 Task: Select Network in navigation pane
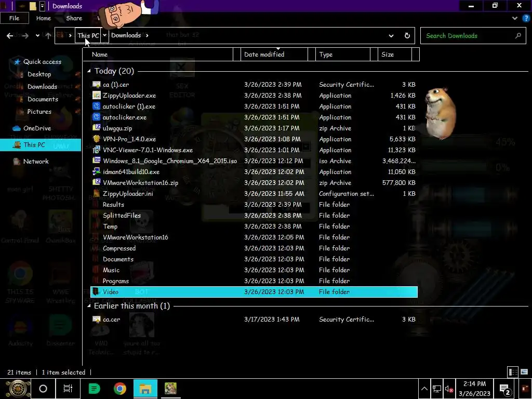(36, 162)
